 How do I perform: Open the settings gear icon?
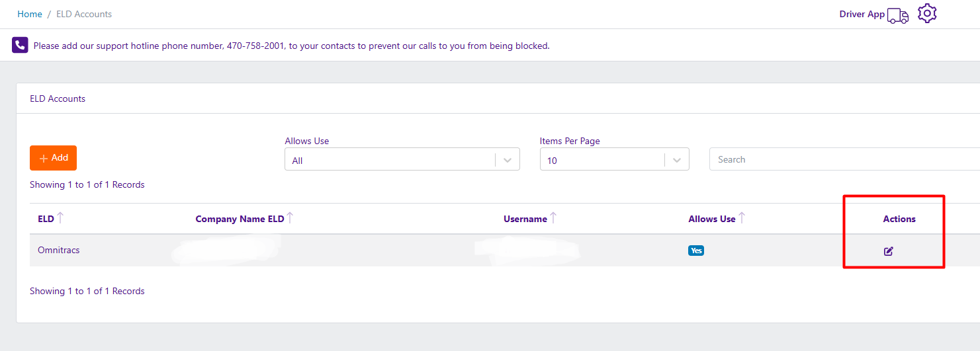click(x=927, y=13)
